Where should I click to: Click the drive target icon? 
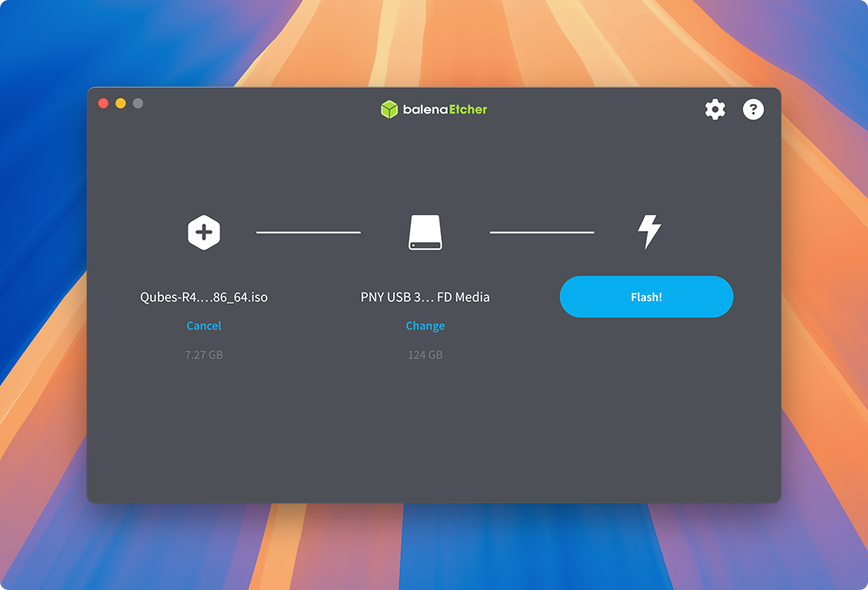[x=425, y=233]
